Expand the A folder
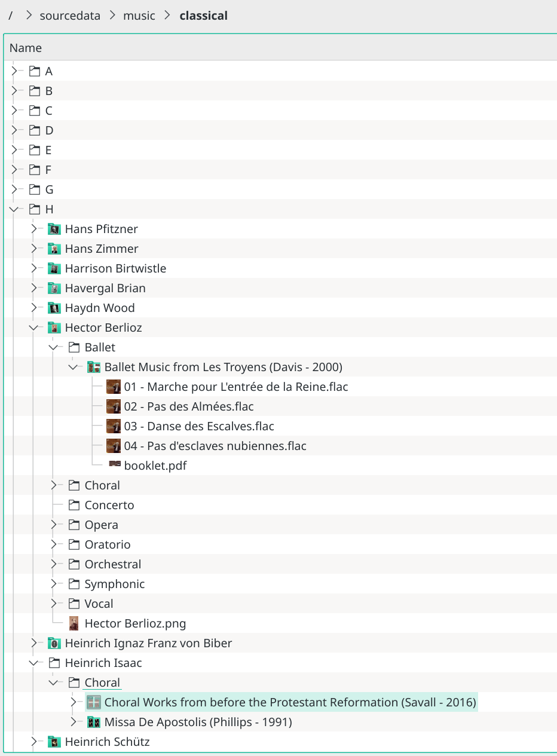The height and width of the screenshot is (756, 557). point(15,71)
